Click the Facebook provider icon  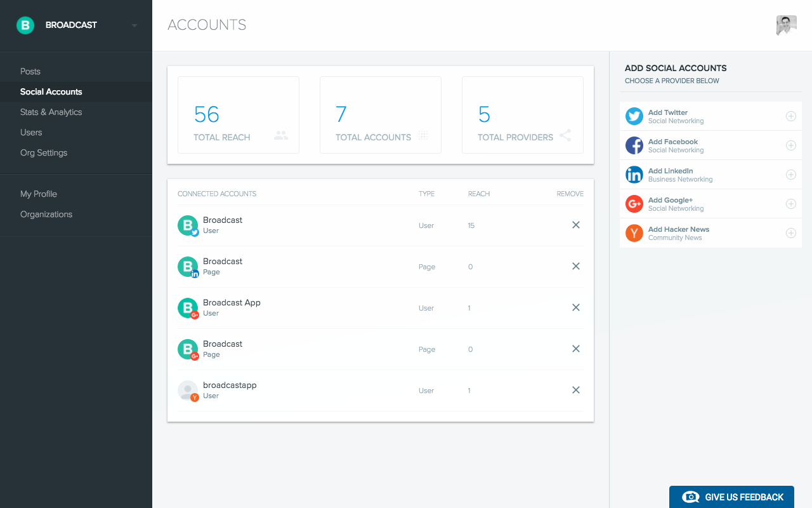pyautogui.click(x=634, y=145)
